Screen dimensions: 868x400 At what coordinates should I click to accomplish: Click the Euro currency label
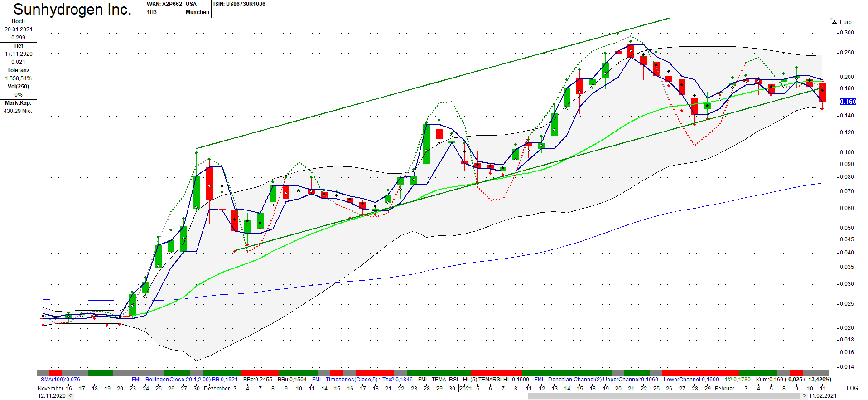pos(846,22)
